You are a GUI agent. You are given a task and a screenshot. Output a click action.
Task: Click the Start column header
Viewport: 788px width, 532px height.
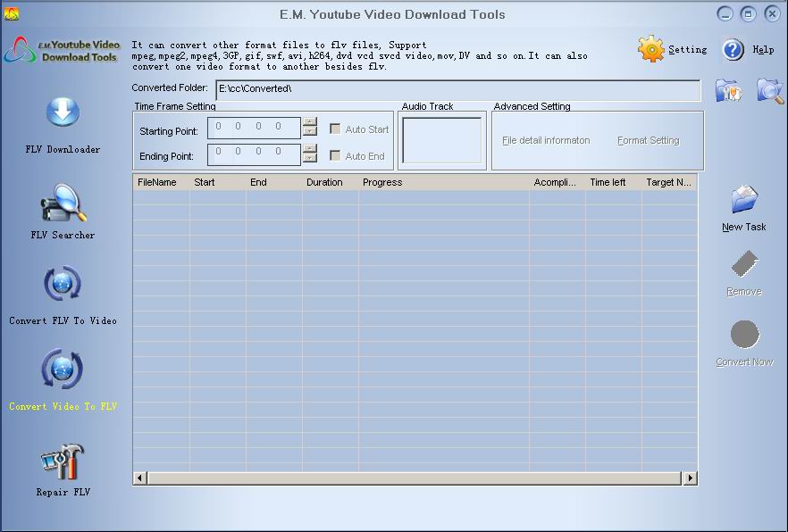(x=218, y=182)
